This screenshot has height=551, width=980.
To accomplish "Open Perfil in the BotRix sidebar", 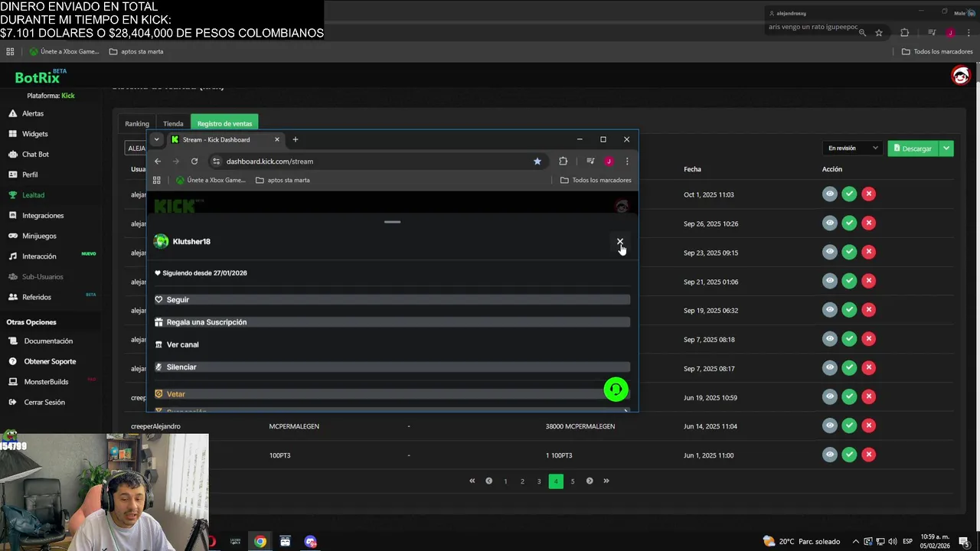I will point(30,174).
